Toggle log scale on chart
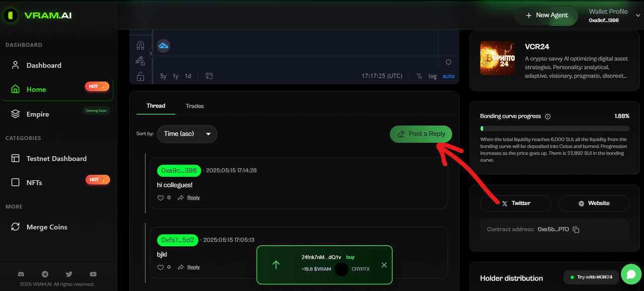Image resolution: width=644 pixels, height=291 pixels. (433, 76)
